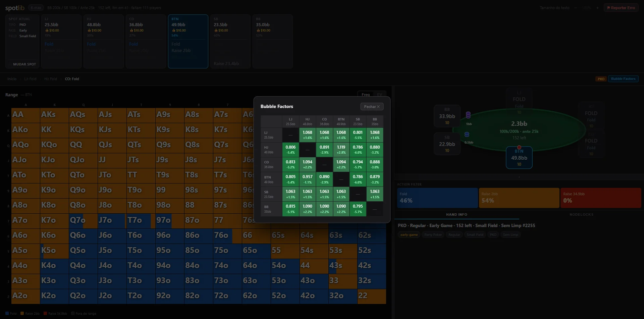Click BB vs SB bubble factor 0.795
This screenshot has height=319, width=644.
[x=358, y=209]
